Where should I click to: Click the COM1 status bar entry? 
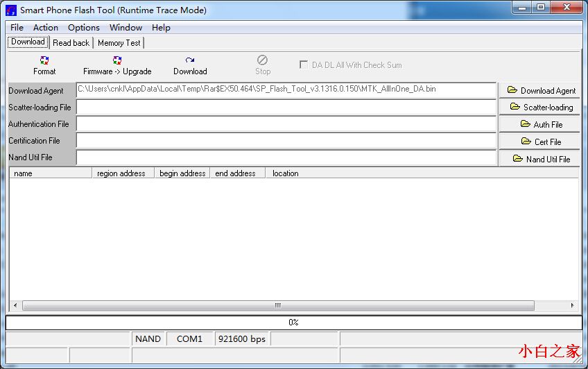pyautogui.click(x=190, y=339)
